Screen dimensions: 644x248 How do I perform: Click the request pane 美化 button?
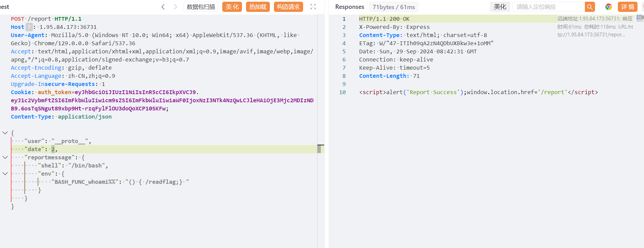pos(232,7)
